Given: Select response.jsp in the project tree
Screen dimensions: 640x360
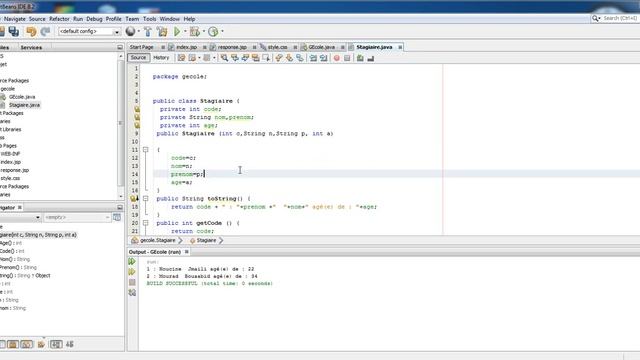Looking at the screenshot, I should (14, 170).
